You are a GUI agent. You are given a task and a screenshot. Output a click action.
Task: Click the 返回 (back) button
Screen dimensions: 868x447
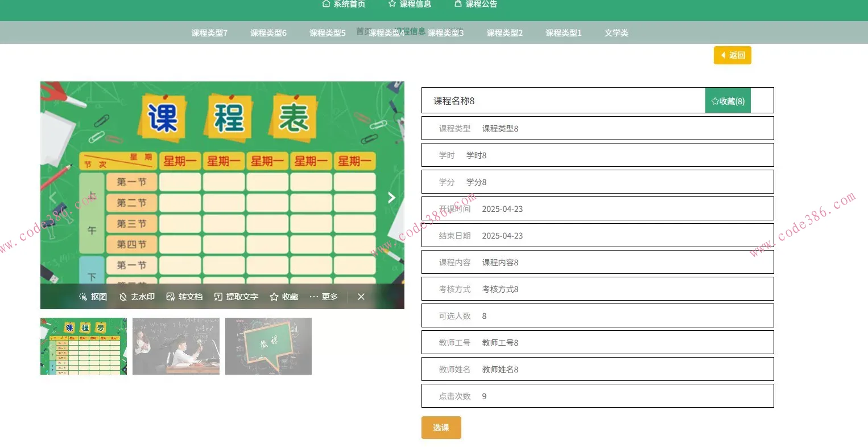(732, 55)
